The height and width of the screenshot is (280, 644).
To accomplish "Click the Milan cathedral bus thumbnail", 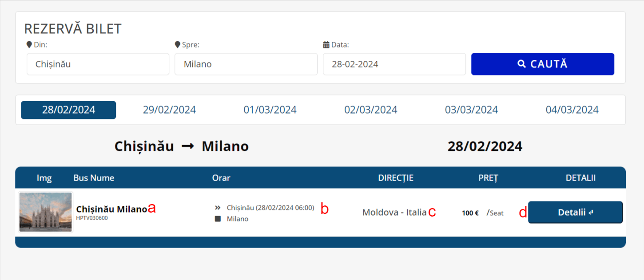I will [x=45, y=212].
